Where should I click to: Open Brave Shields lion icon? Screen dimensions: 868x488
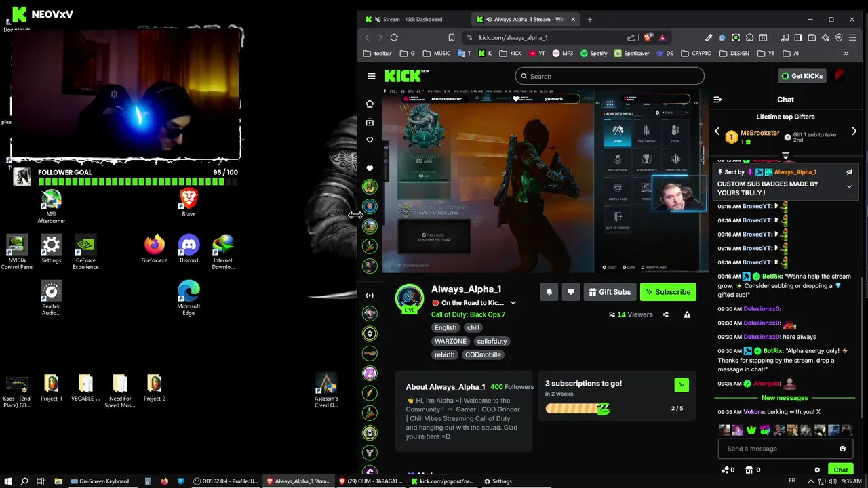click(x=647, y=37)
